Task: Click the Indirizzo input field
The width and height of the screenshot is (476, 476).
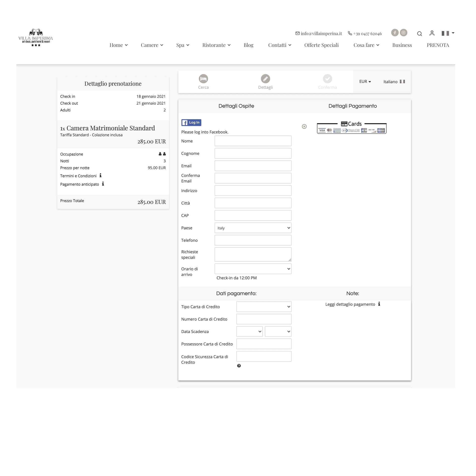Action: point(253,190)
